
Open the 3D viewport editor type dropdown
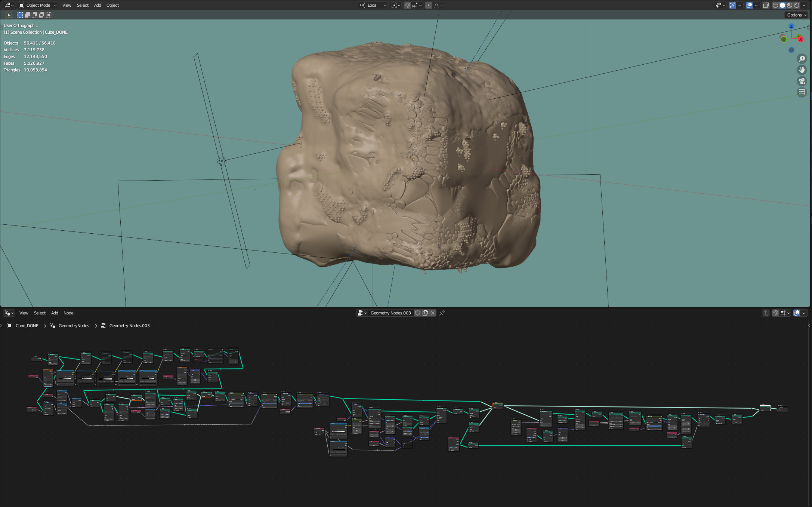coord(9,5)
